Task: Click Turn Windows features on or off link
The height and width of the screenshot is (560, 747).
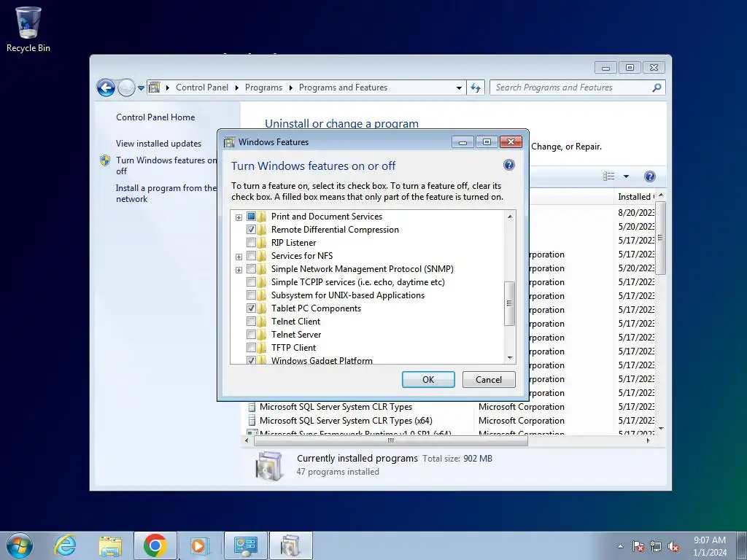Action: point(166,166)
